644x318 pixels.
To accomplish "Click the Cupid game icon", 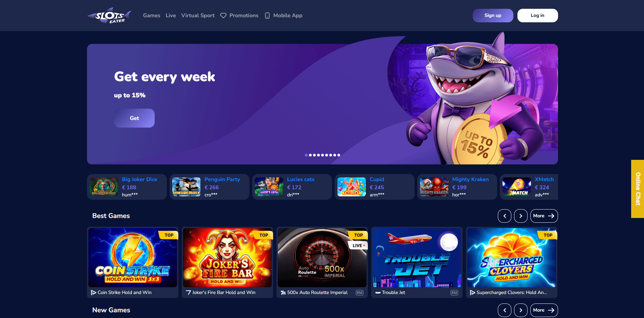I will pos(352,187).
